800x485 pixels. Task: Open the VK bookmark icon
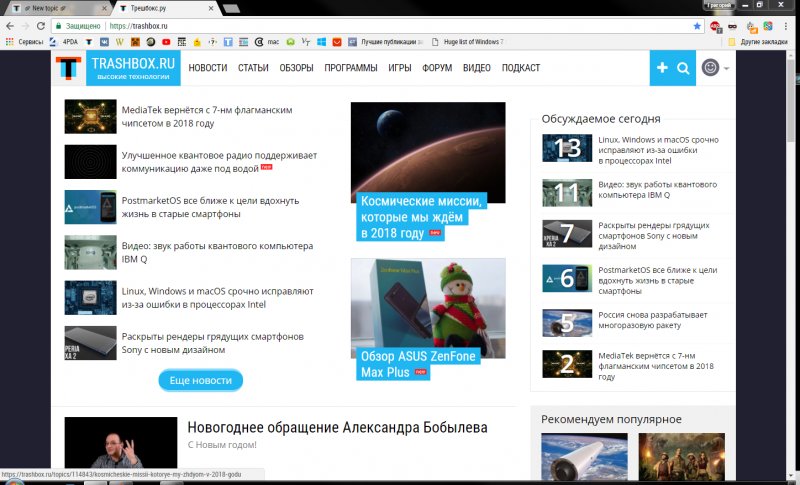(x=104, y=42)
